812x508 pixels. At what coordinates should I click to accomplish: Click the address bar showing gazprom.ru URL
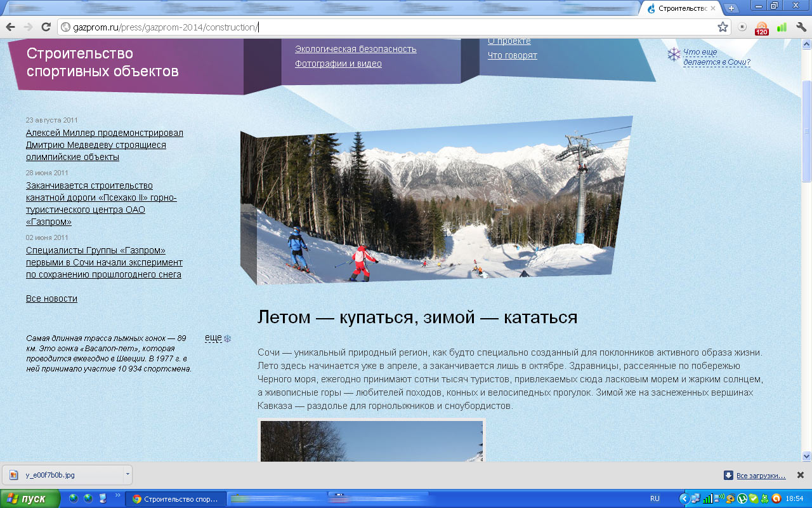point(381,27)
